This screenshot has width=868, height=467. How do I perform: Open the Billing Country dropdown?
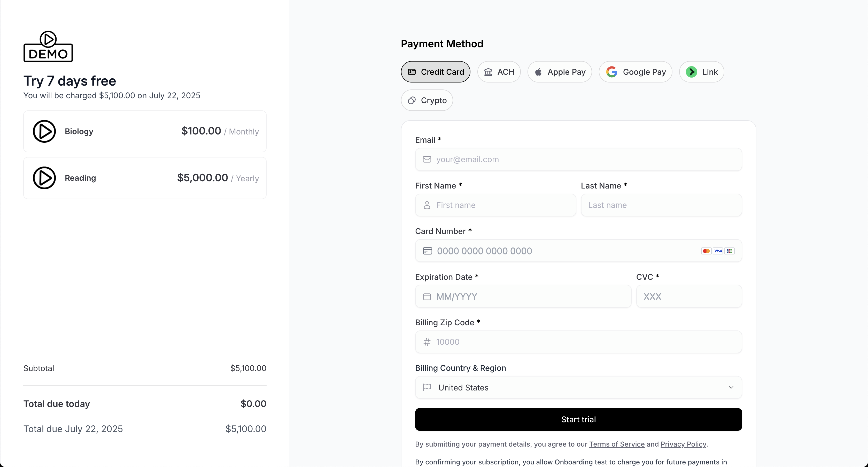click(x=579, y=387)
